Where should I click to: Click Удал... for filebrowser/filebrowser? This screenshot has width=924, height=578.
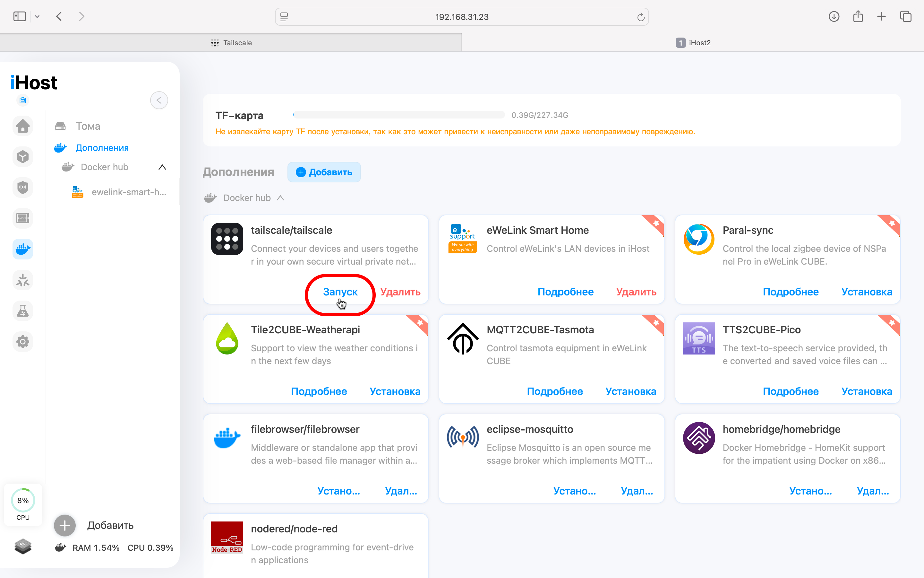(401, 491)
